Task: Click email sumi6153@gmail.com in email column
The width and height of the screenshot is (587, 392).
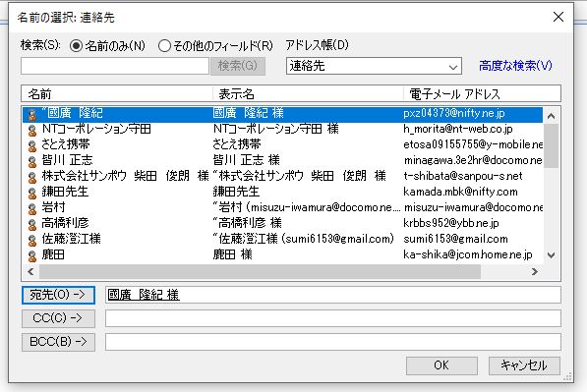Action: pos(455,239)
